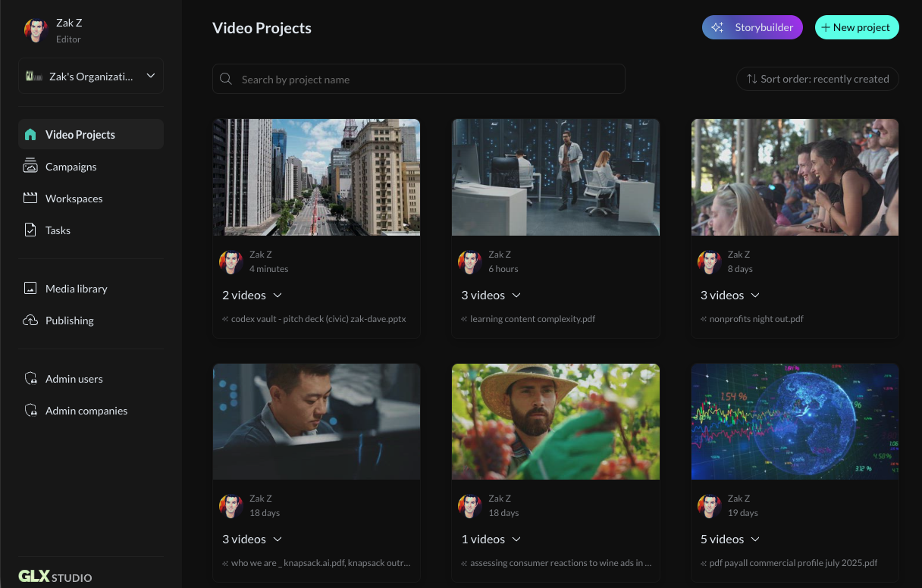Click the Campaigns icon in sidebar

pos(30,167)
